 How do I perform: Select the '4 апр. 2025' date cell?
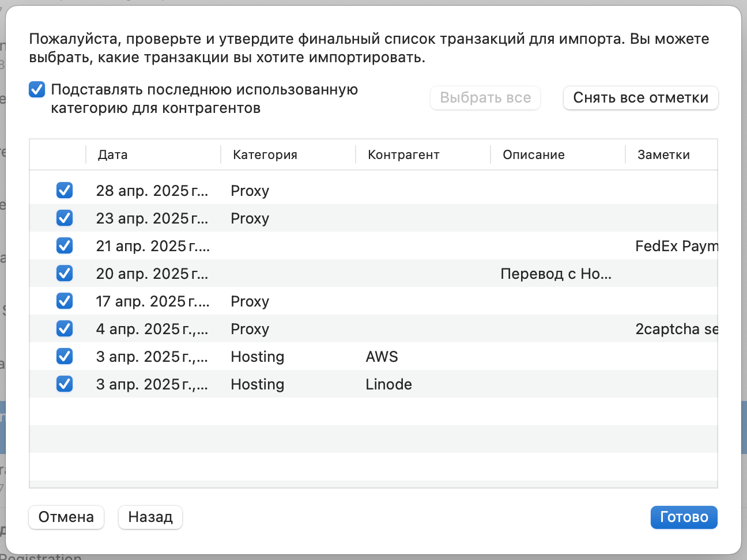[152, 329]
